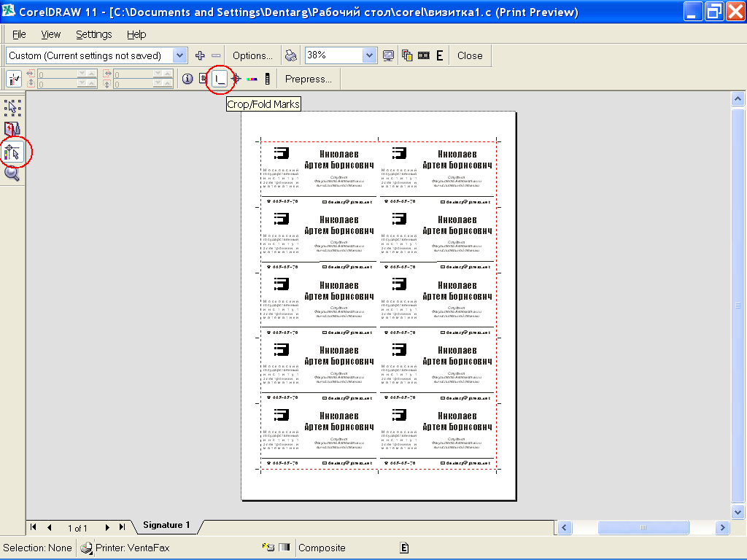Toggle color calibration bar icon
Image resolution: width=747 pixels, height=560 pixels.
pyautogui.click(x=252, y=79)
